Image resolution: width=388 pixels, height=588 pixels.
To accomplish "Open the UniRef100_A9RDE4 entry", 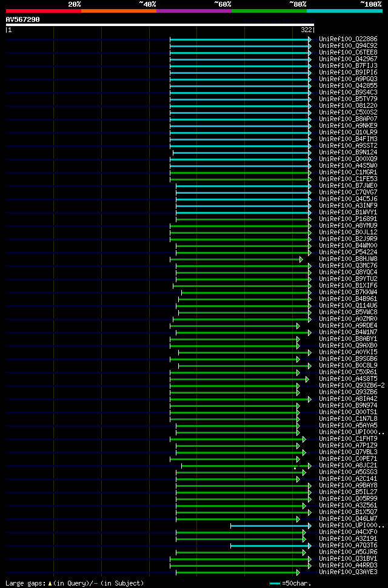I will tap(348, 326).
